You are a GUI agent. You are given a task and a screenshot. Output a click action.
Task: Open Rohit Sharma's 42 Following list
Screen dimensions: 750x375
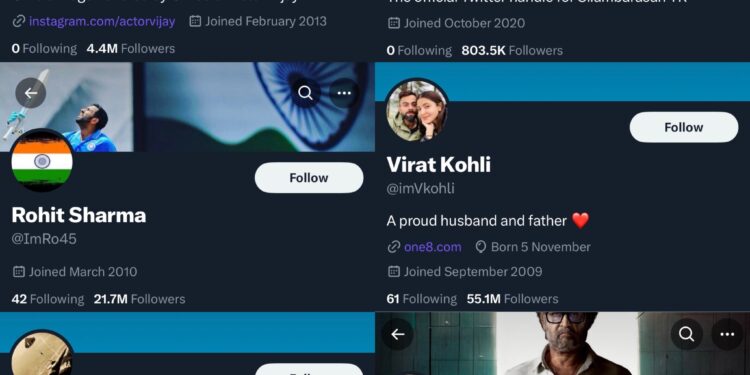coord(48,299)
